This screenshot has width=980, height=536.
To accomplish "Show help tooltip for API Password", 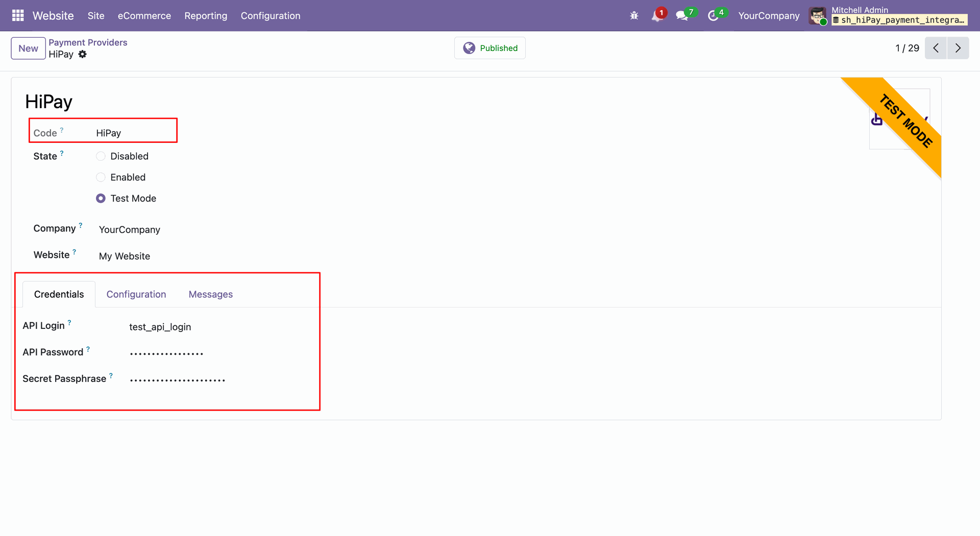I will [x=88, y=349].
